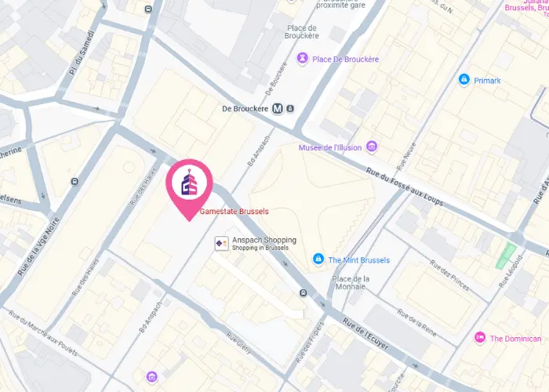Click The Mint Brussels label
The width and height of the screenshot is (549, 392).
click(x=359, y=260)
